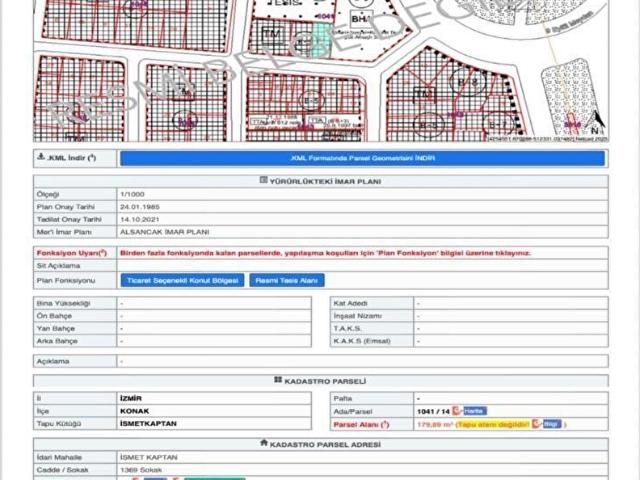
Task: Click the Arka Bahçe label
Action: click(57, 341)
